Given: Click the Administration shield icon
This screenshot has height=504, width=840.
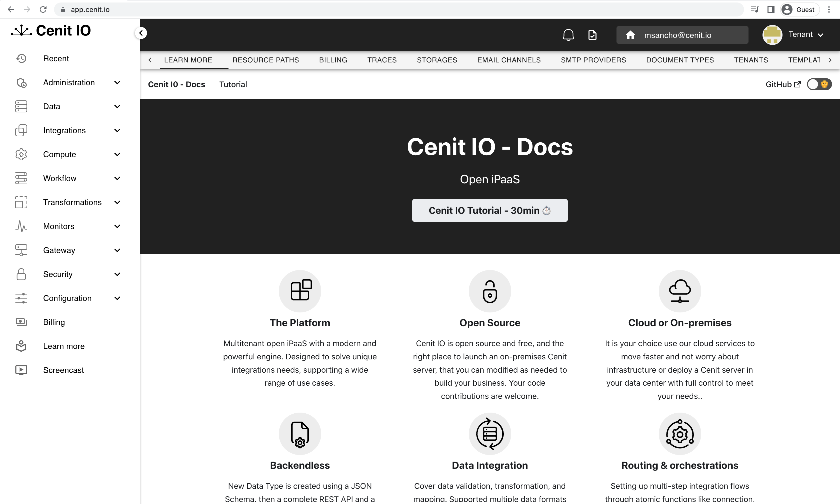Looking at the screenshot, I should [x=21, y=82].
